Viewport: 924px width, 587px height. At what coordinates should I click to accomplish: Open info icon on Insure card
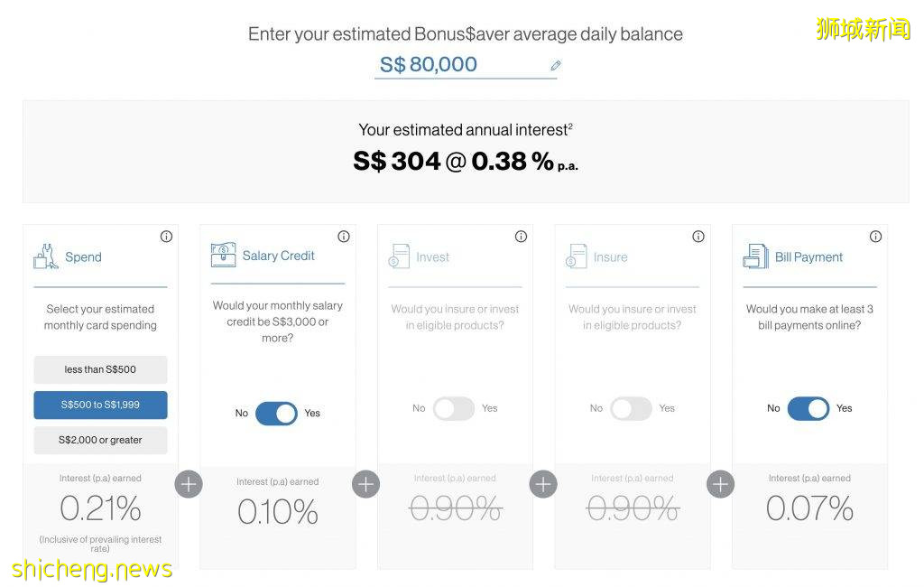[x=698, y=237]
